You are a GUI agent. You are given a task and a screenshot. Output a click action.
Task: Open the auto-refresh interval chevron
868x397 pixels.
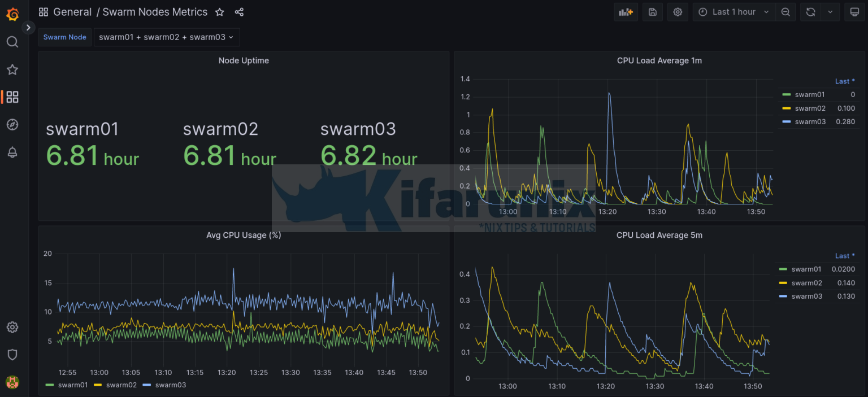tap(830, 11)
